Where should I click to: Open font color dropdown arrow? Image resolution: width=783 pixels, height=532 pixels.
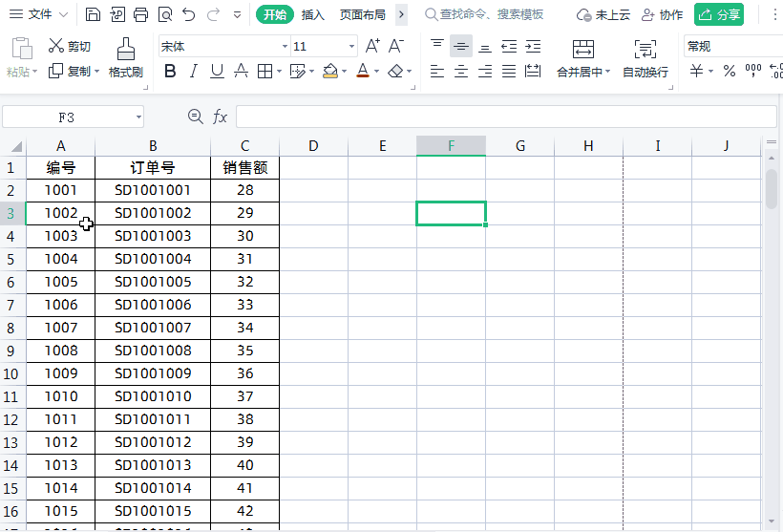click(376, 72)
